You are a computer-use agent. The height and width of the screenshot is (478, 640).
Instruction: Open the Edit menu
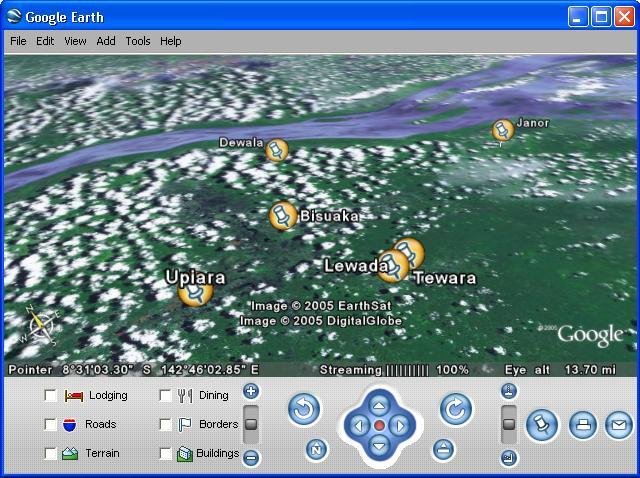[x=45, y=41]
